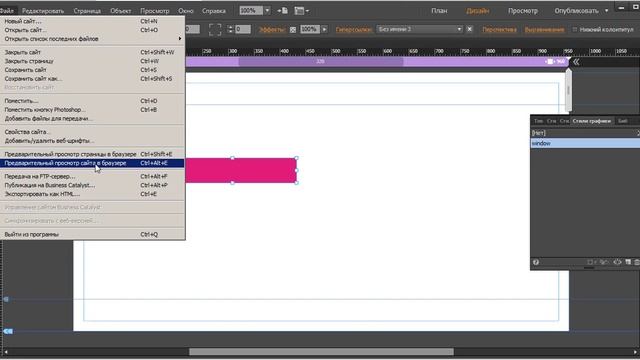
Task: Select the [Нет] graphic style
Action: point(585,133)
